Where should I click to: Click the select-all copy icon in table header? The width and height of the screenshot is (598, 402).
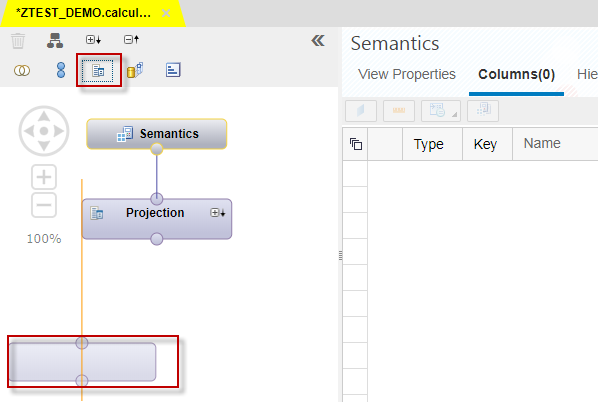(x=355, y=144)
